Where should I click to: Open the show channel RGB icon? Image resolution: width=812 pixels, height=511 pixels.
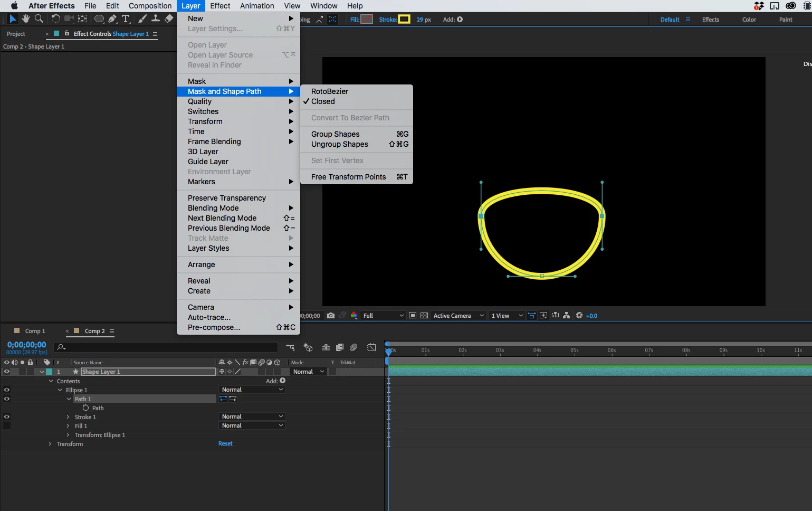point(354,316)
